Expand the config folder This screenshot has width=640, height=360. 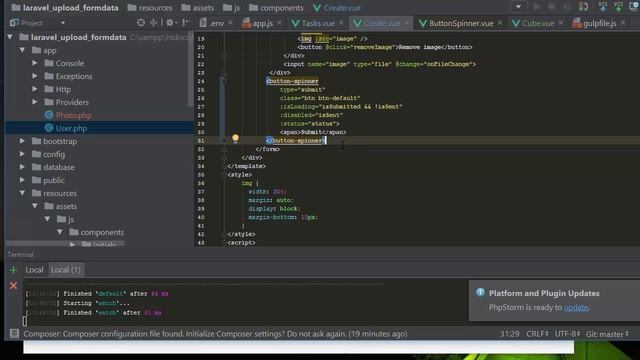click(x=22, y=154)
